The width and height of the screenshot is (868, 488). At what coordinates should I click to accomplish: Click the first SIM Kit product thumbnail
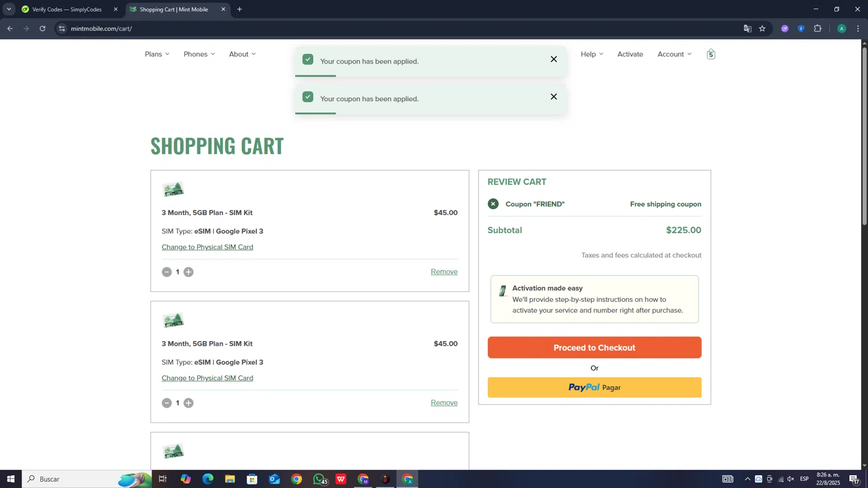click(173, 189)
